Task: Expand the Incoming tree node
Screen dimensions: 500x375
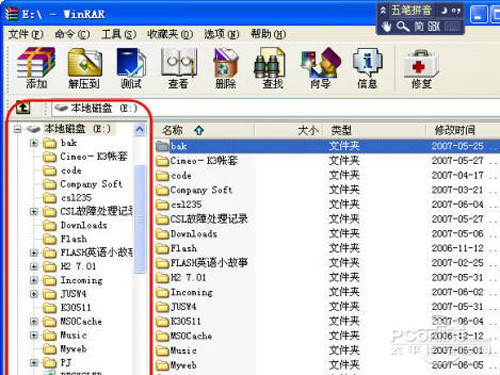Action: [34, 280]
